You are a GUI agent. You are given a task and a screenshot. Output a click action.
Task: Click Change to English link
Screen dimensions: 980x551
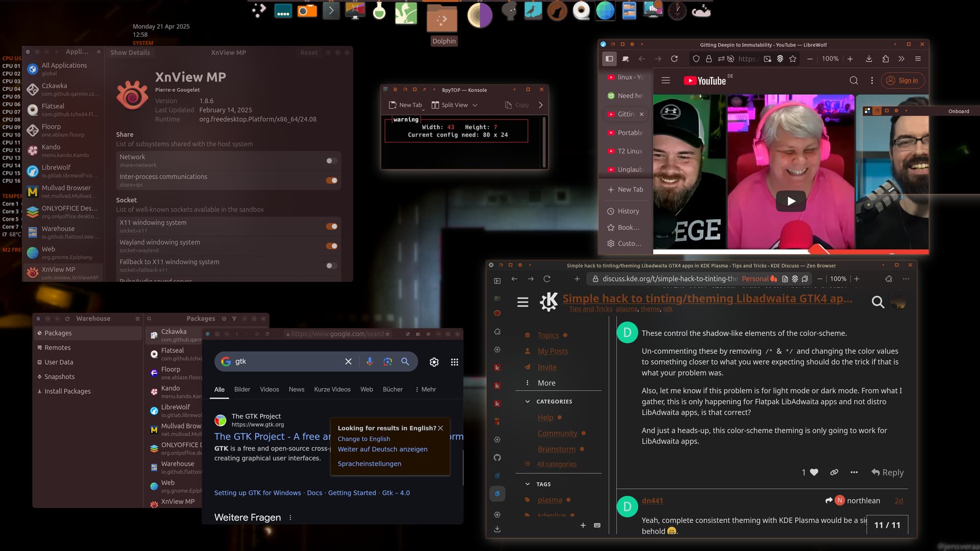coord(363,439)
